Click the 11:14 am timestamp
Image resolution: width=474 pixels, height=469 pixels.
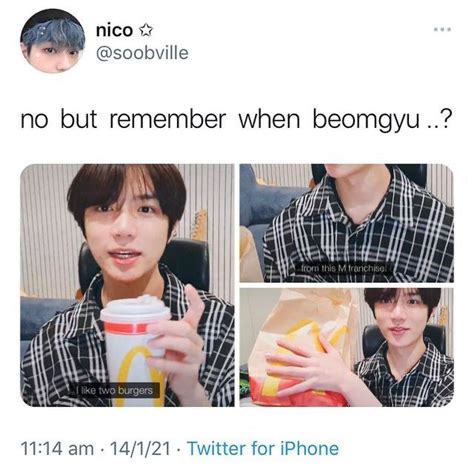click(x=57, y=448)
